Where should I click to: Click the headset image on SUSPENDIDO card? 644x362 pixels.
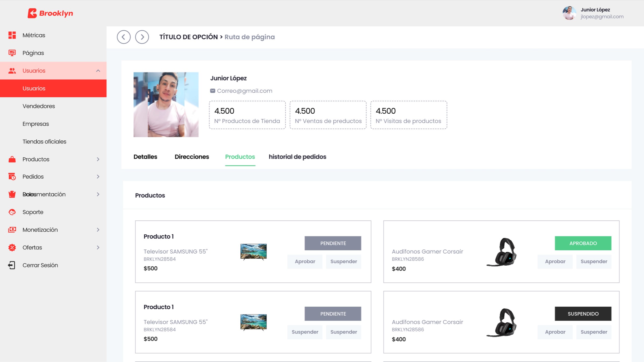tap(502, 322)
